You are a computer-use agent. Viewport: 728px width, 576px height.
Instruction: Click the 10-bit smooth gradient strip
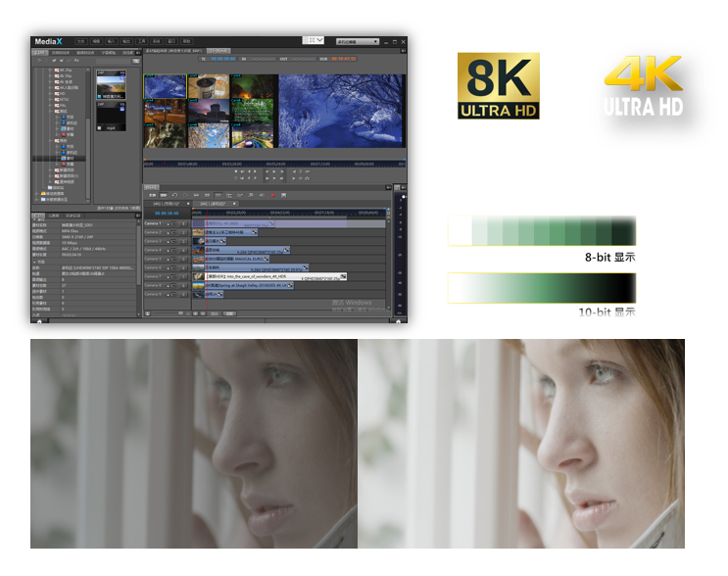click(542, 288)
